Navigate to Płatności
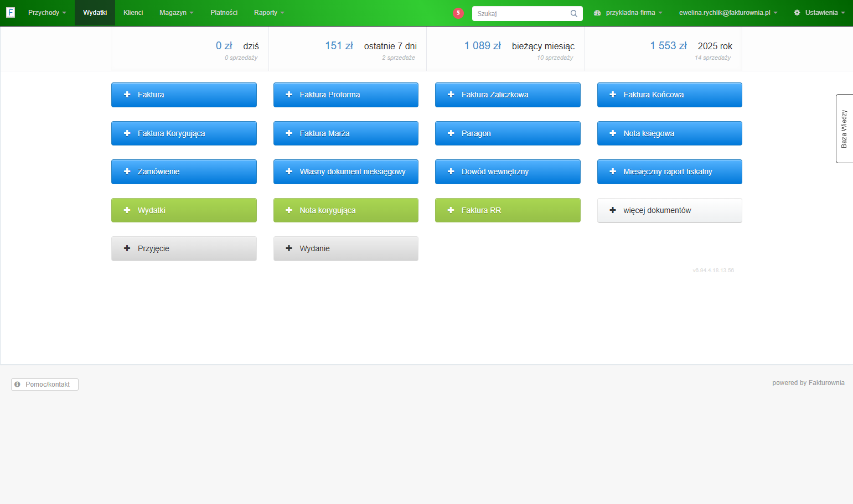 click(224, 13)
